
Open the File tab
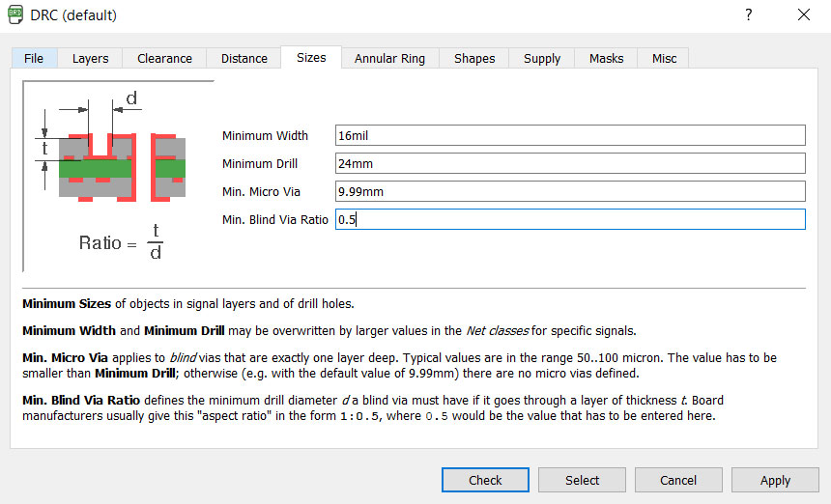point(34,58)
